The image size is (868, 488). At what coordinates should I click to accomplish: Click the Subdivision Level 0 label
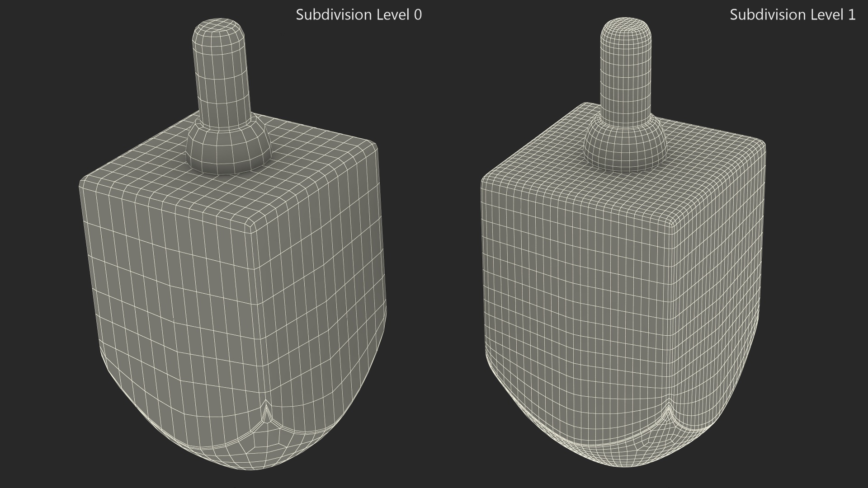[x=359, y=15]
